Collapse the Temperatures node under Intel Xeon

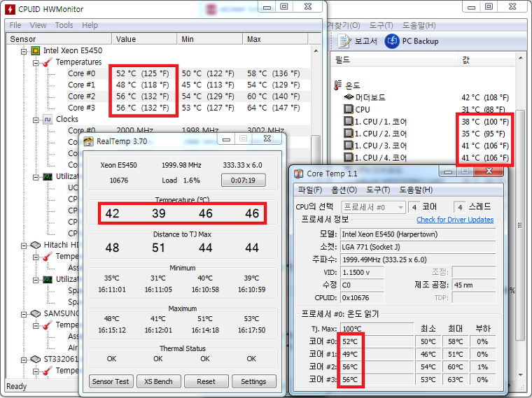pyautogui.click(x=36, y=63)
